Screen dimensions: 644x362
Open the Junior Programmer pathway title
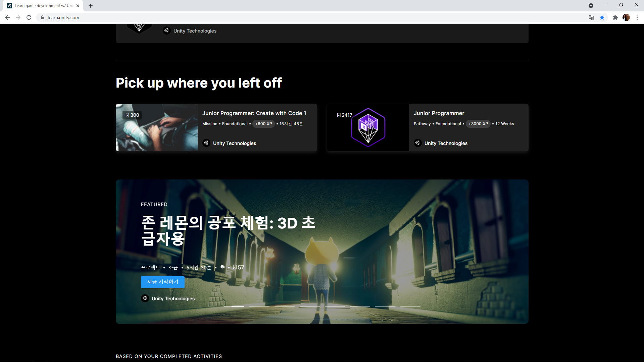(439, 113)
